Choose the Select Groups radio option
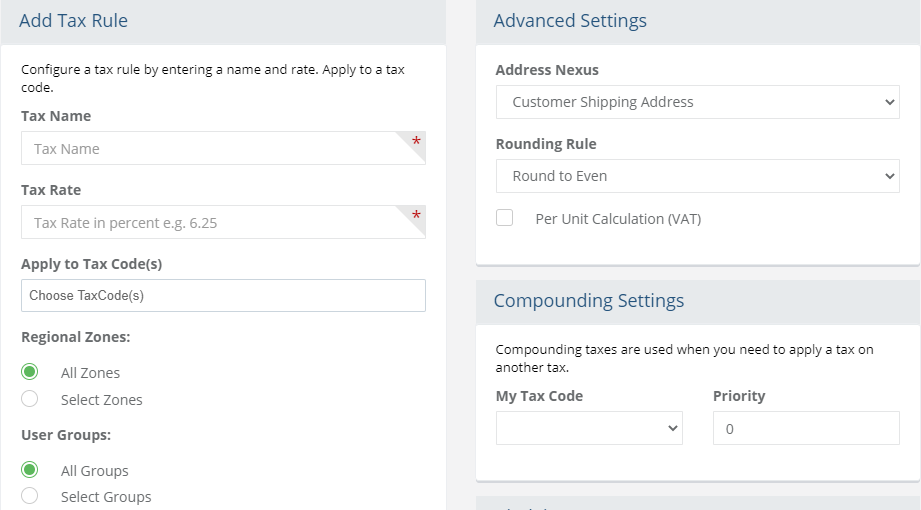This screenshot has width=921, height=510. 30,496
